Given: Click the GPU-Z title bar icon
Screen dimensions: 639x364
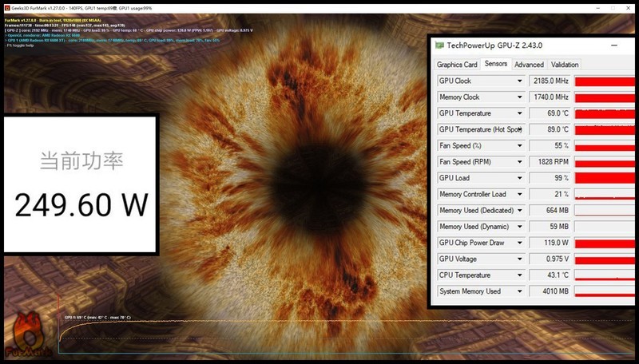Looking at the screenshot, I should click(x=439, y=45).
